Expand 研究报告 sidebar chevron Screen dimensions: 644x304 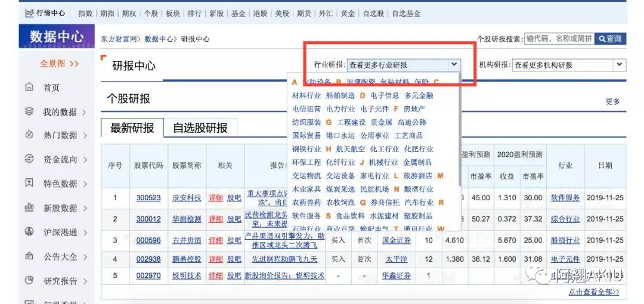point(85,281)
